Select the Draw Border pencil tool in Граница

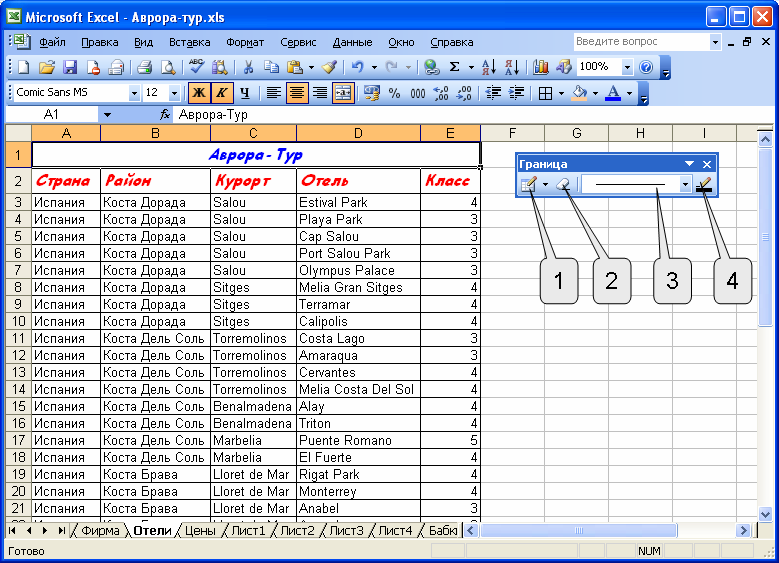pos(529,184)
